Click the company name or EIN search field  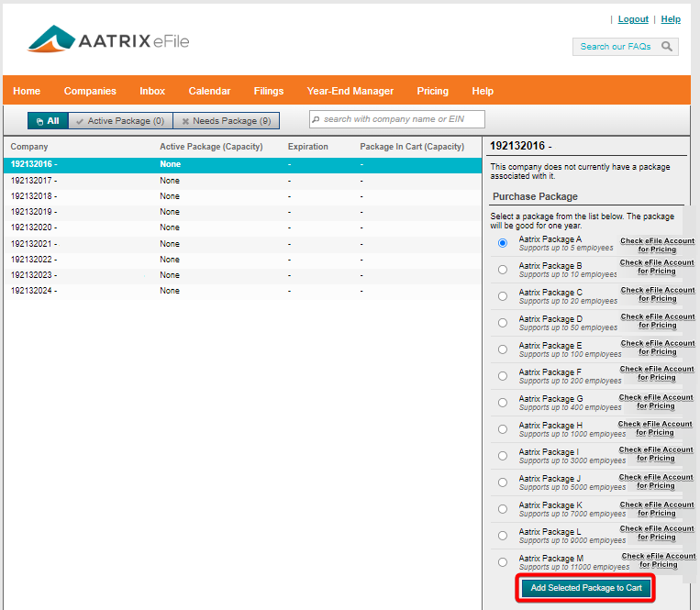click(397, 119)
